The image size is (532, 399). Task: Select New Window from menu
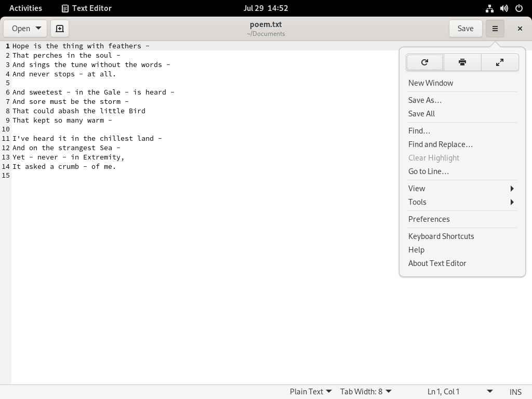[x=462, y=83]
